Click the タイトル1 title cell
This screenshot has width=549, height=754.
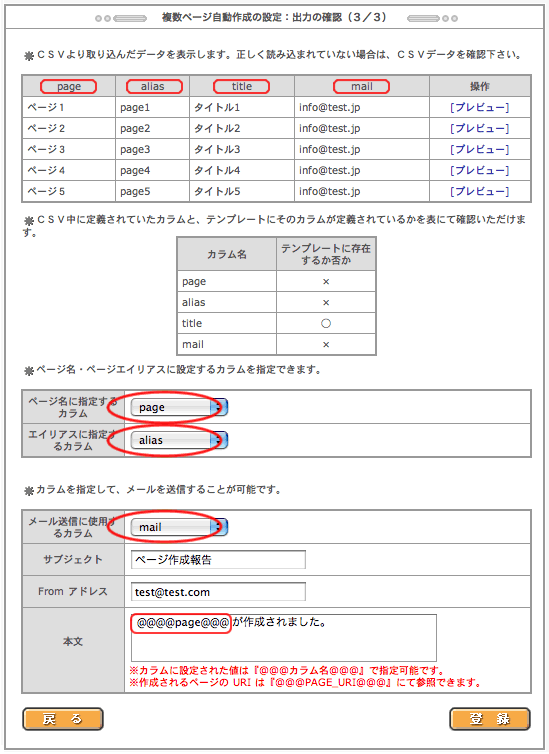242,107
